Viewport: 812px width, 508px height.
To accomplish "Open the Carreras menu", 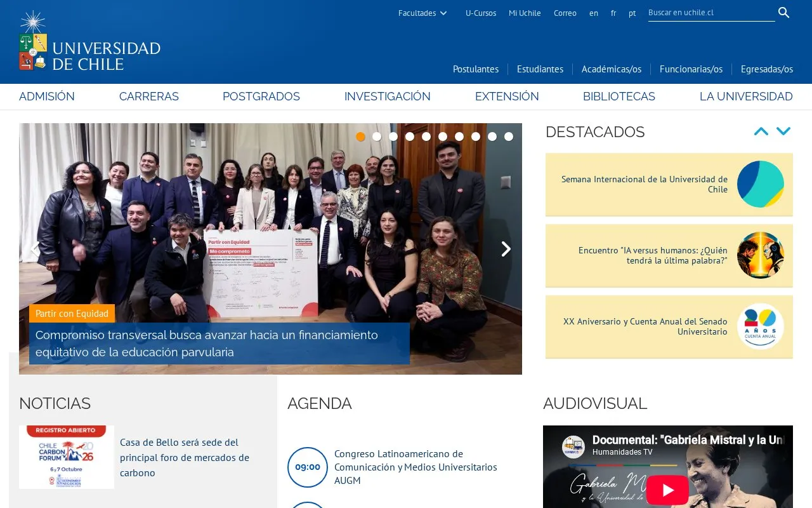I will click(x=149, y=97).
